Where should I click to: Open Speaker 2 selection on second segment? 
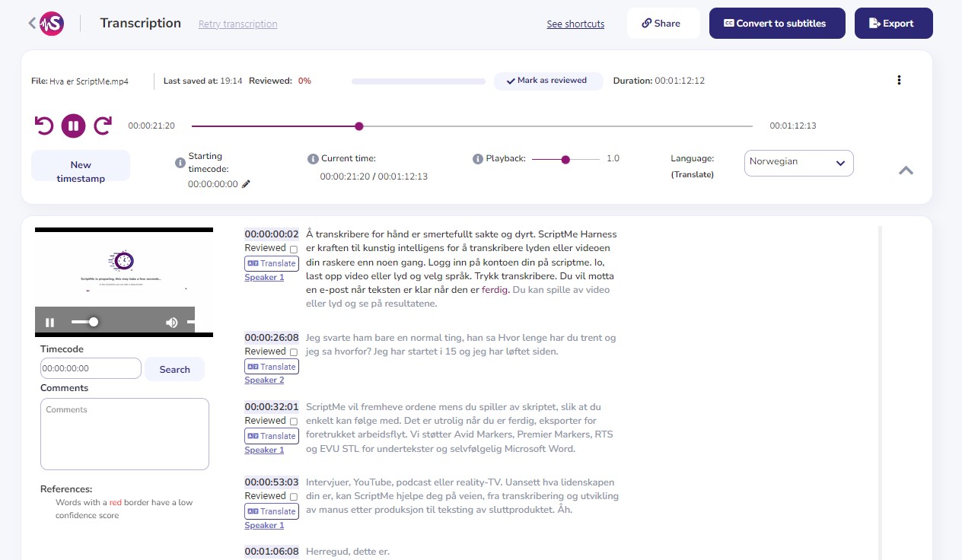[x=263, y=380]
